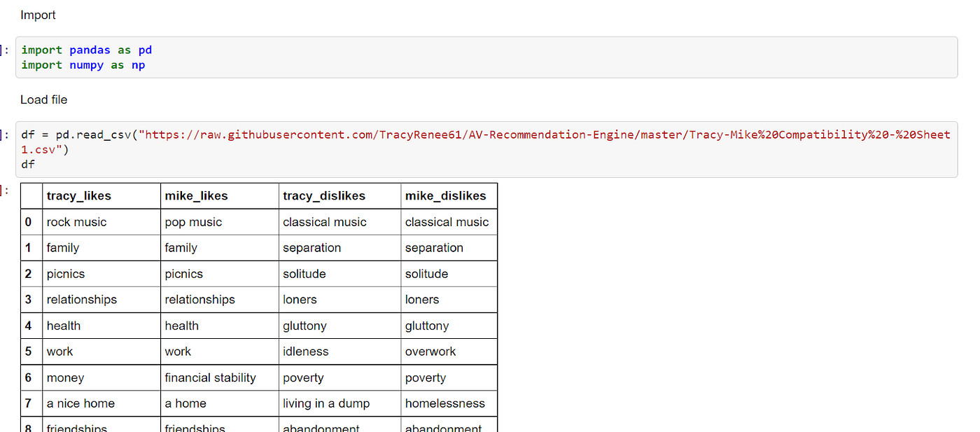
Task: Click the "living in a dump" cell
Action: click(326, 403)
